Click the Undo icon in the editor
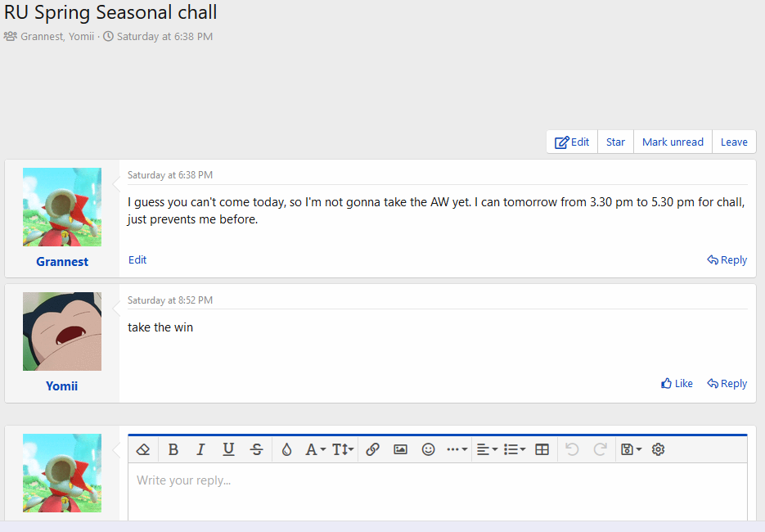Image resolution: width=765 pixels, height=532 pixels. tap(572, 449)
